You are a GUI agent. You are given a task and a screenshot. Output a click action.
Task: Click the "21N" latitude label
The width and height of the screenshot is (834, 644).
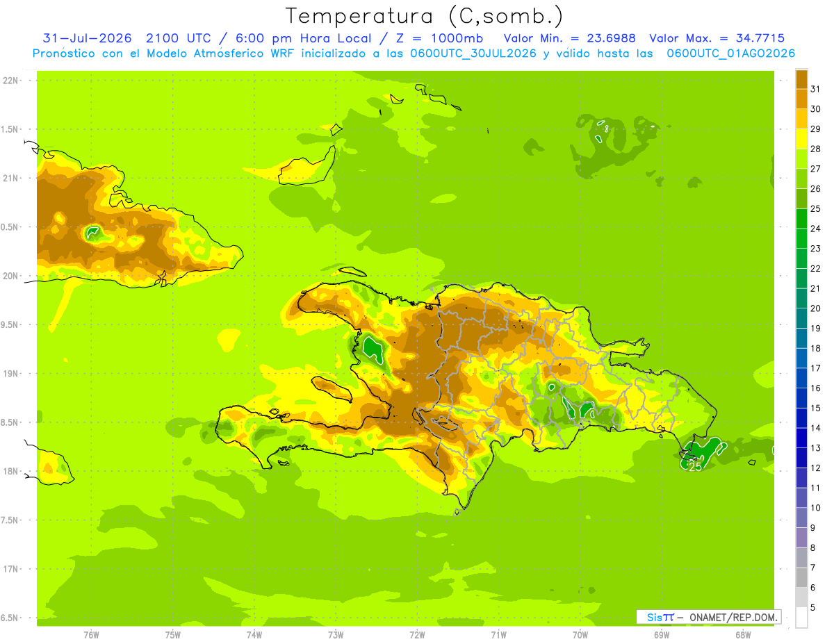coord(10,178)
